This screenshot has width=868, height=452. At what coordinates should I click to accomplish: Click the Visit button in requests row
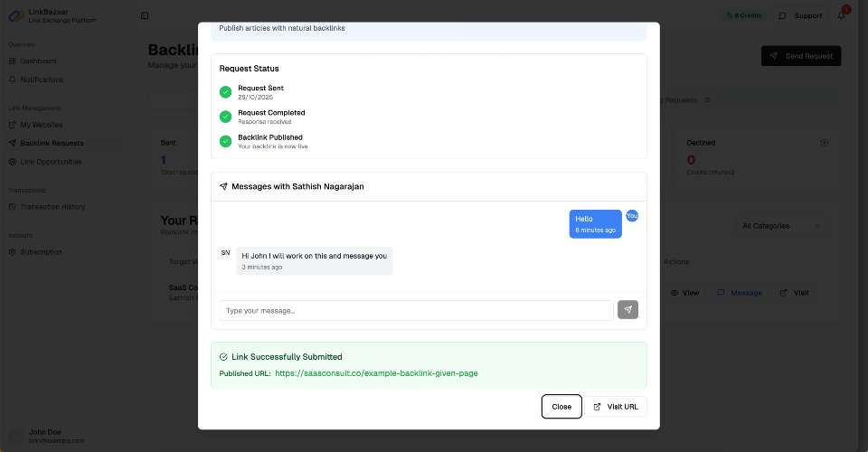pos(795,293)
